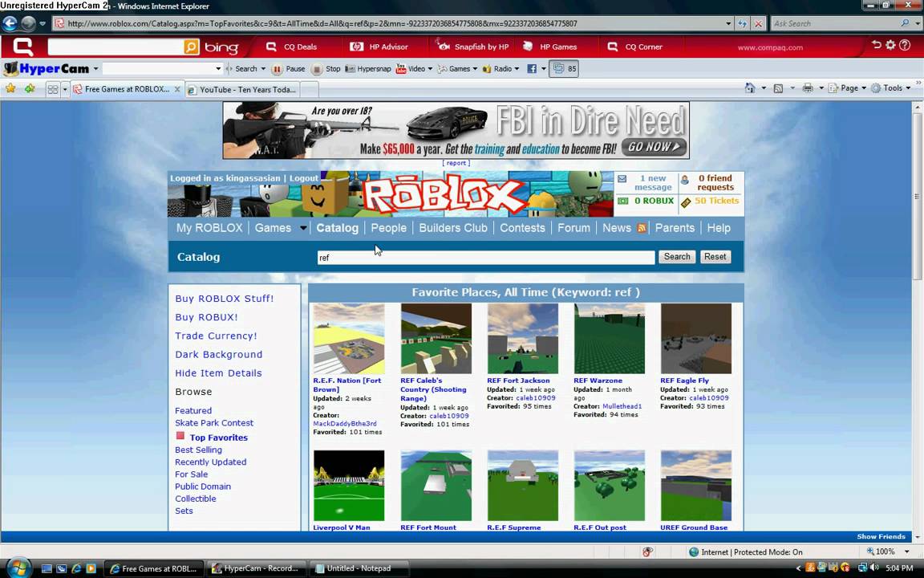Open the HyperCam Search dropdown
This screenshot has width=924, height=578.
263,69
